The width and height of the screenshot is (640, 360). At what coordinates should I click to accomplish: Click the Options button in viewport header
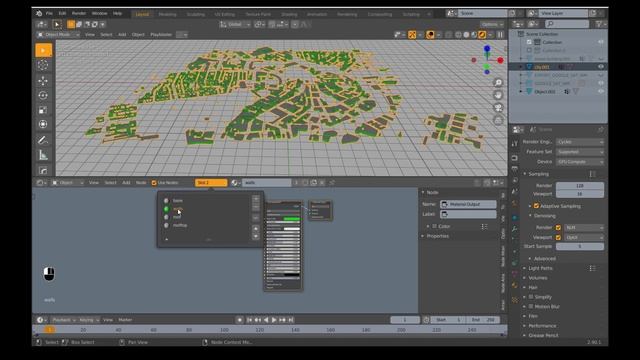coord(492,24)
